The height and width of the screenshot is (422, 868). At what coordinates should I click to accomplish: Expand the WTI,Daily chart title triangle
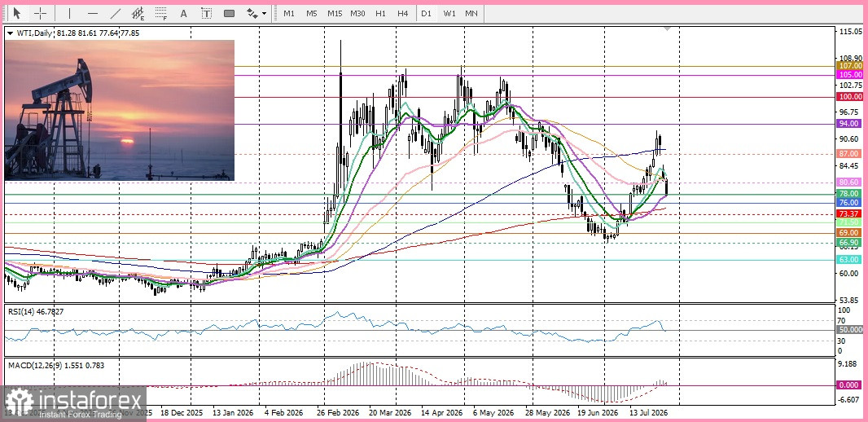tap(10, 33)
